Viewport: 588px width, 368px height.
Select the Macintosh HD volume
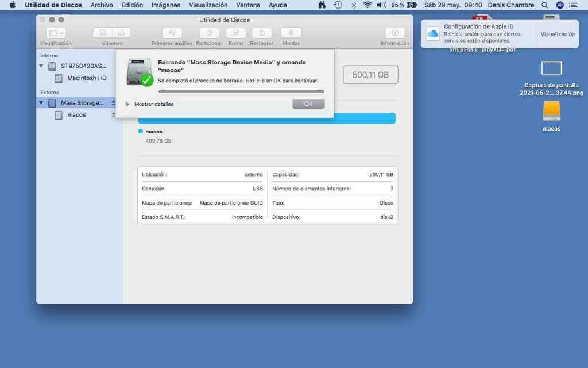[x=86, y=78]
